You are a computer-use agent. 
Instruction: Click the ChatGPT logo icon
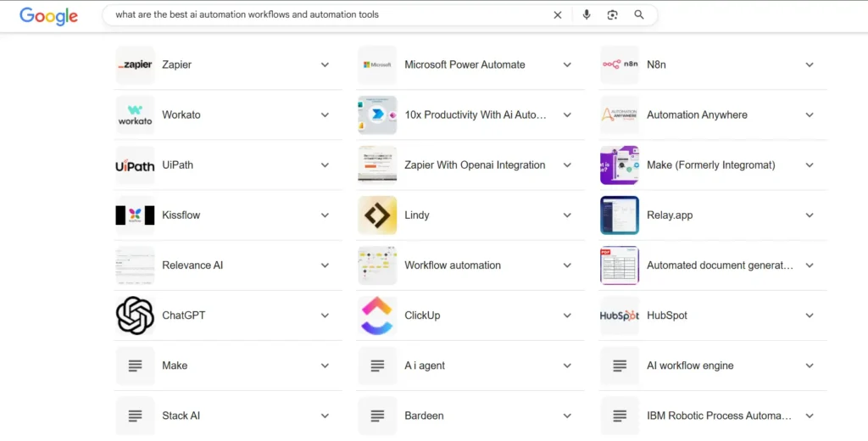click(x=135, y=315)
